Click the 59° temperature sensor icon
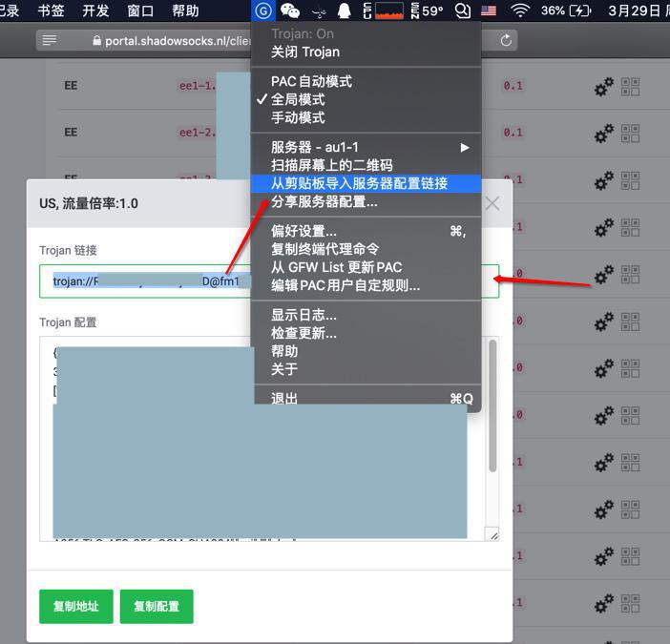 (x=427, y=10)
